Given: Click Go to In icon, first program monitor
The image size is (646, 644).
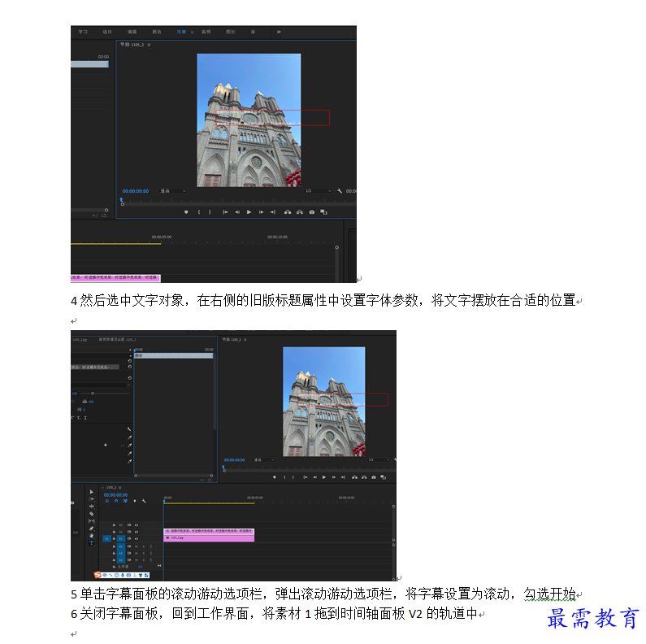Looking at the screenshot, I should [225, 212].
